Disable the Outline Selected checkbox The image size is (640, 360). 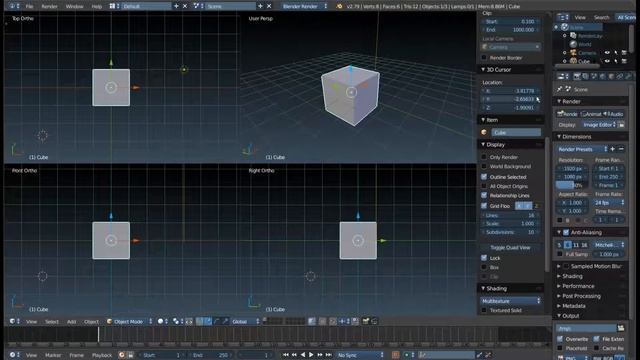pyautogui.click(x=484, y=177)
